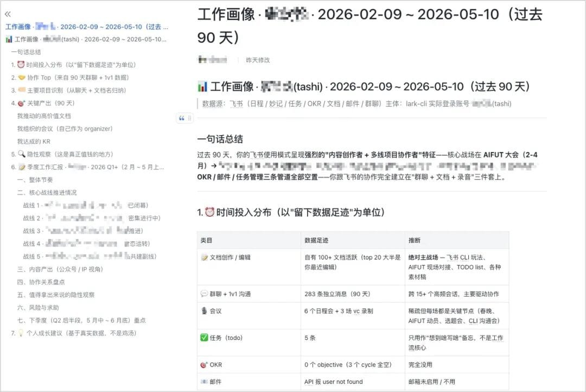Select outline item 工作画像 (tashi) heading
This screenshot has height=392, width=586.
[x=86, y=39]
